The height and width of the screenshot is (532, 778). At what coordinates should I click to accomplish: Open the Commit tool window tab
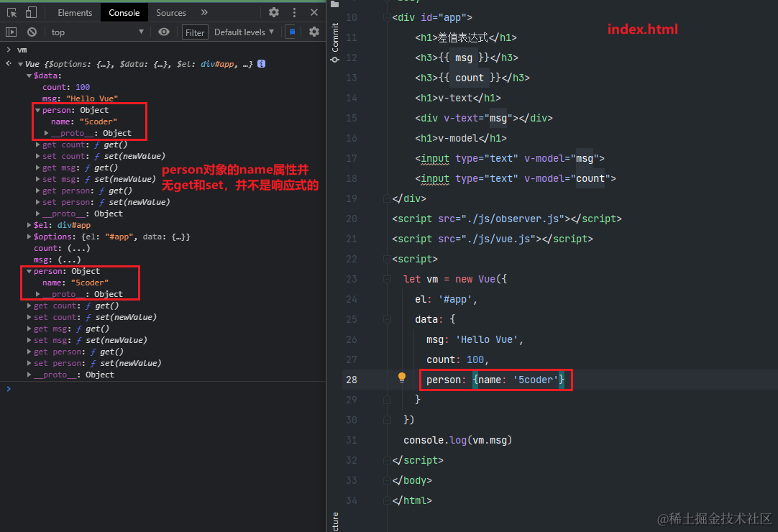[x=335, y=42]
